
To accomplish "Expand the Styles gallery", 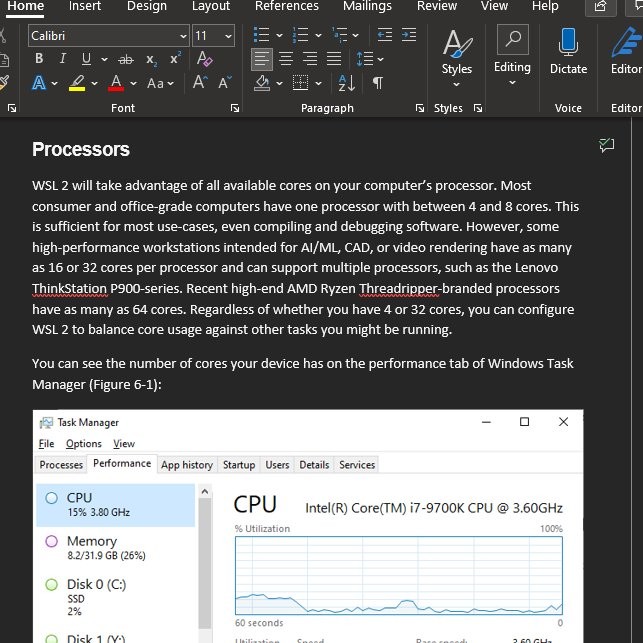I will coord(457,55).
